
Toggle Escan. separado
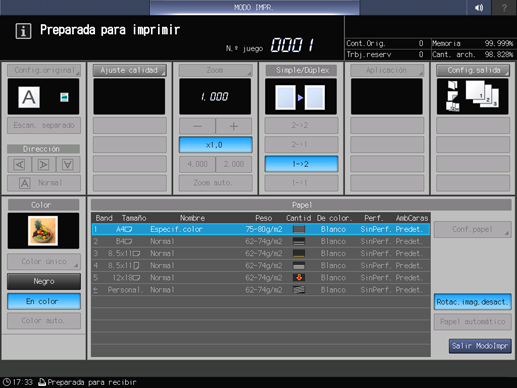pos(44,125)
